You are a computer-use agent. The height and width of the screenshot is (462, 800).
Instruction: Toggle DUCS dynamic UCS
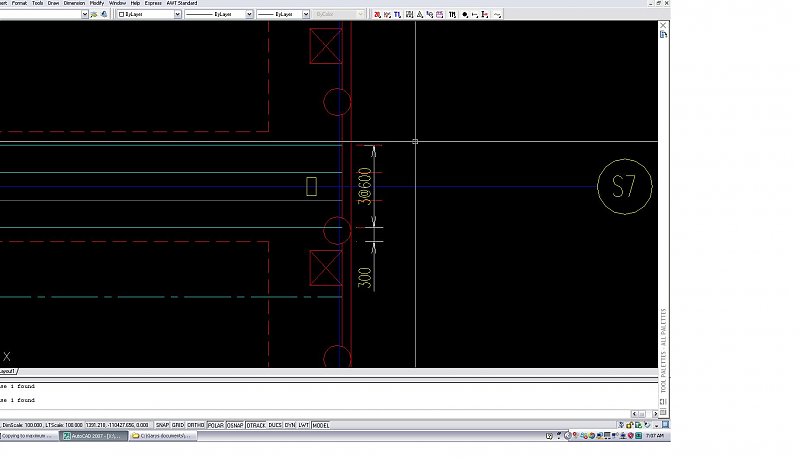275,425
